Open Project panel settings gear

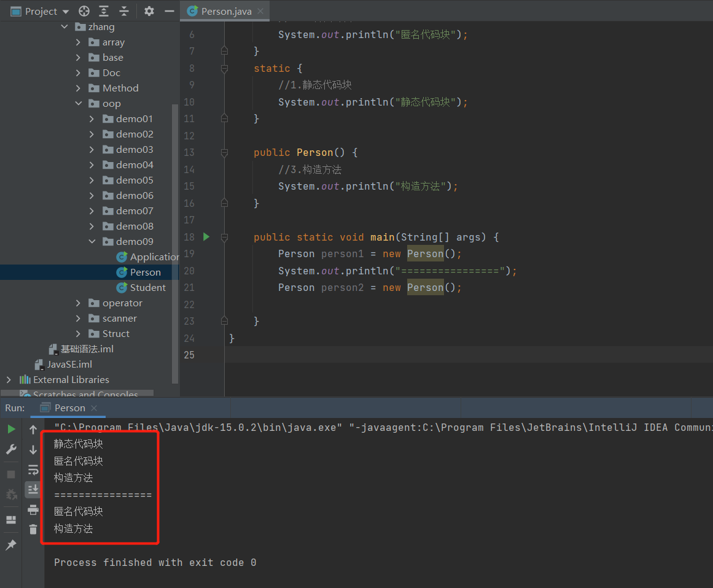[149, 12]
